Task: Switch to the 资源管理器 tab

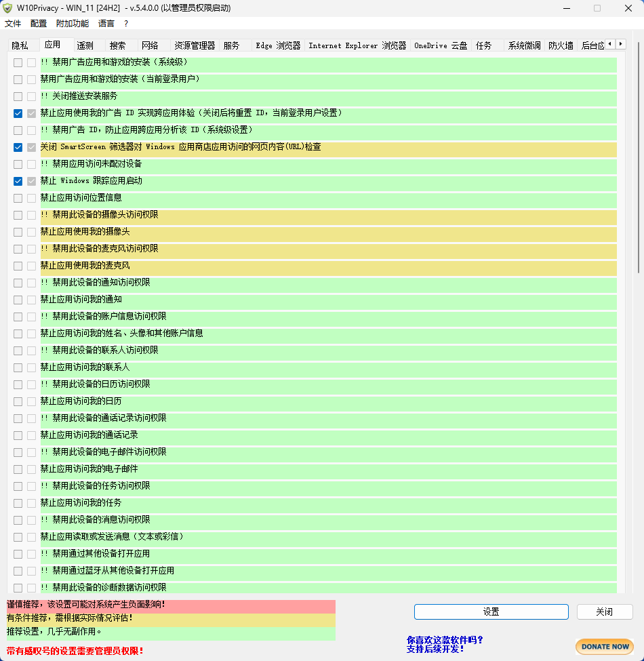Action: coord(195,45)
